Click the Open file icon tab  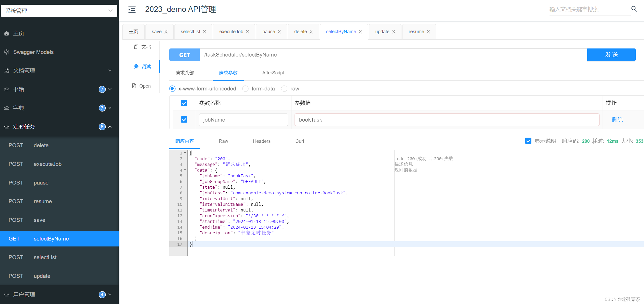134,86
